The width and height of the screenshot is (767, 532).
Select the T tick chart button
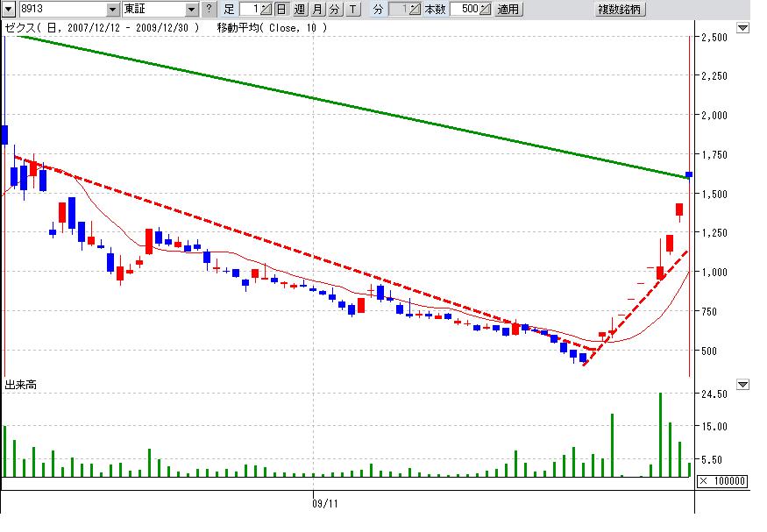click(x=352, y=10)
